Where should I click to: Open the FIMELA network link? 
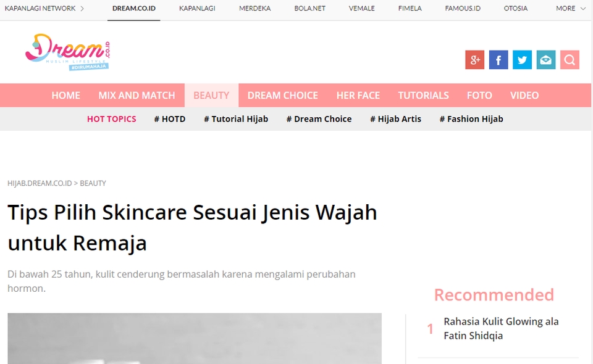pos(410,8)
